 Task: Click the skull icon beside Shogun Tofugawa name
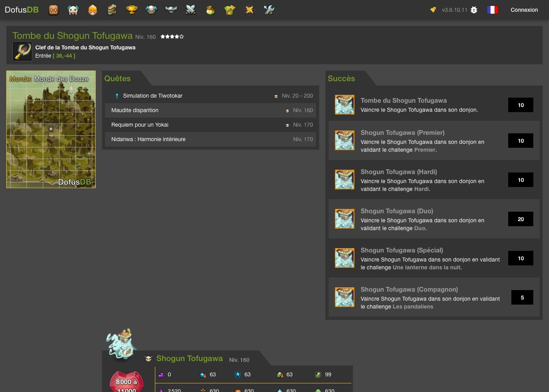[x=148, y=359]
